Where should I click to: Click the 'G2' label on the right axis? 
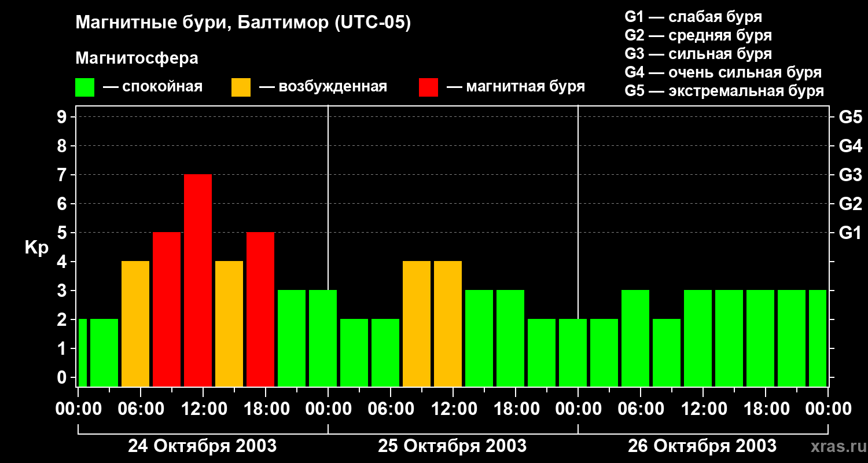pyautogui.click(x=850, y=204)
